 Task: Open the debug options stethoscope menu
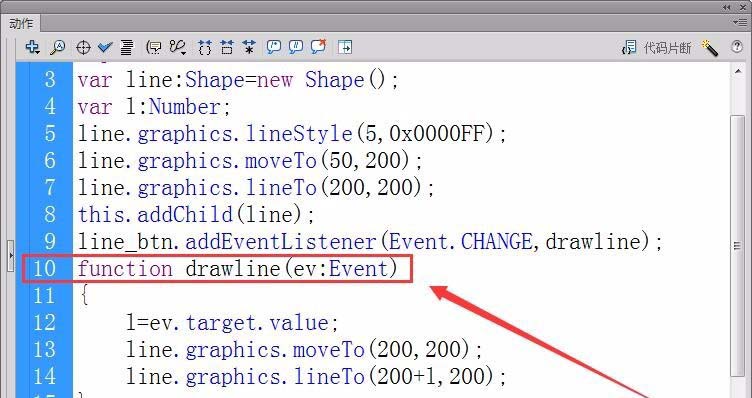pos(178,47)
